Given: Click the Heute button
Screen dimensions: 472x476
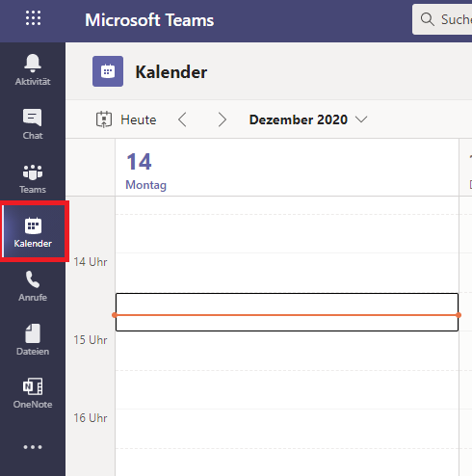Looking at the screenshot, I should coord(126,119).
